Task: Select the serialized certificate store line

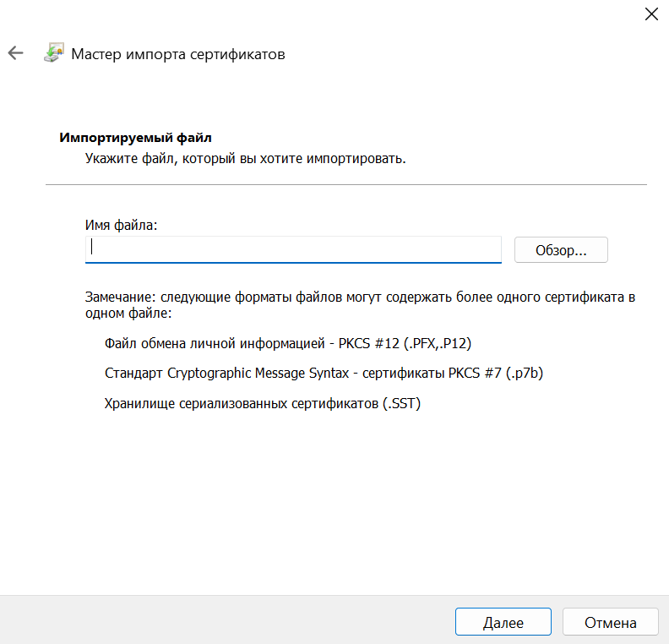Action: [262, 403]
